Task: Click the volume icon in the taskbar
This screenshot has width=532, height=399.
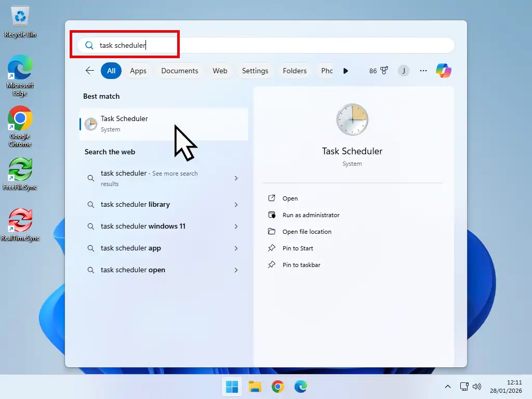Action: pyautogui.click(x=477, y=387)
